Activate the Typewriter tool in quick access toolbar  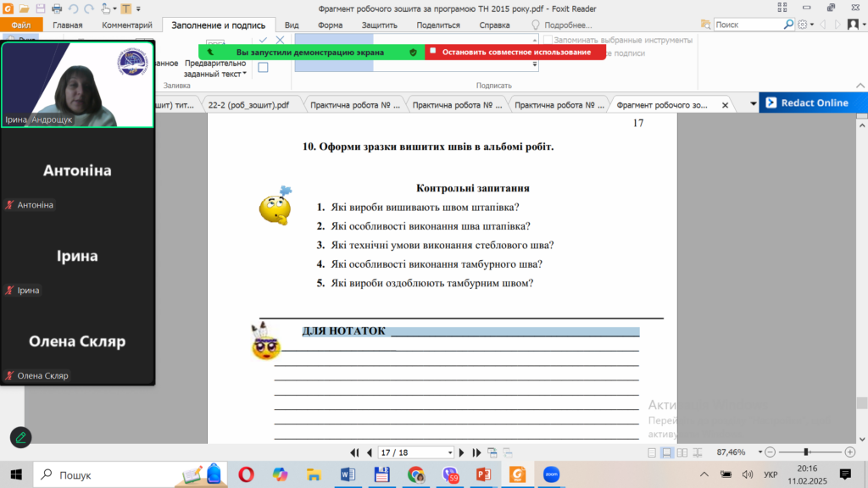pos(126,8)
